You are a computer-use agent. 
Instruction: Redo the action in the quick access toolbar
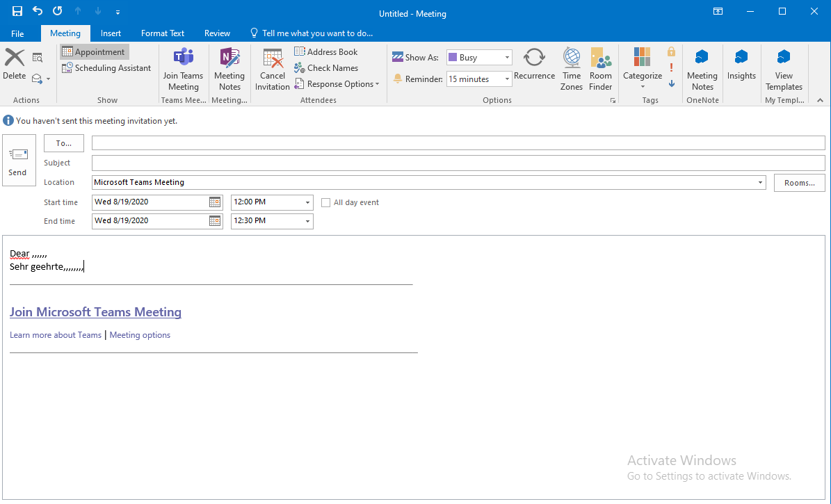point(58,11)
